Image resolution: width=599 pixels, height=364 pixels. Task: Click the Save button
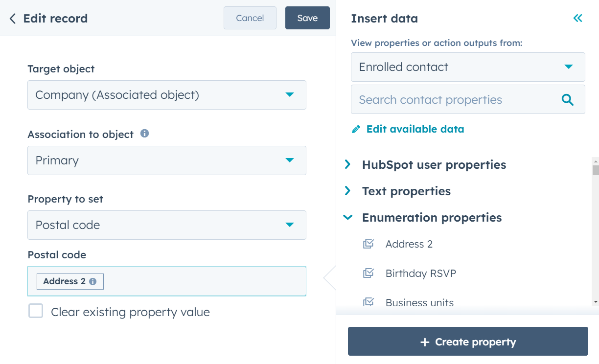coord(307,18)
